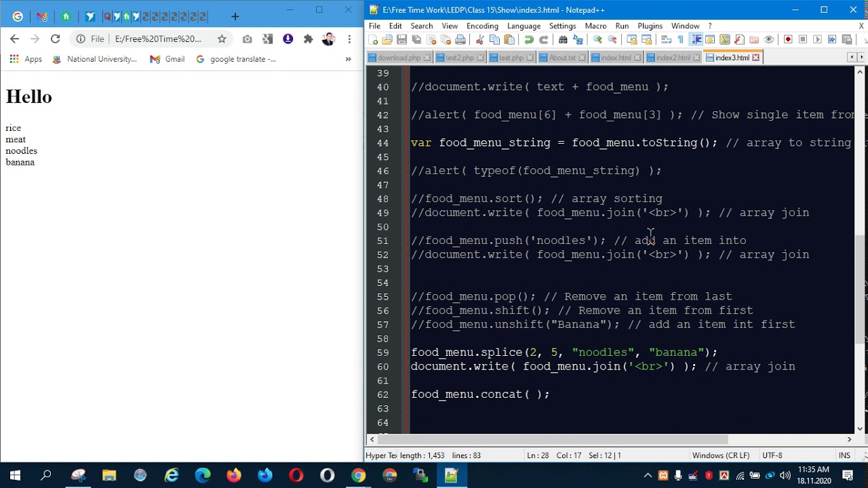The image size is (868, 488).
Task: Click Run macro multiple times icon
Action: pos(832,39)
